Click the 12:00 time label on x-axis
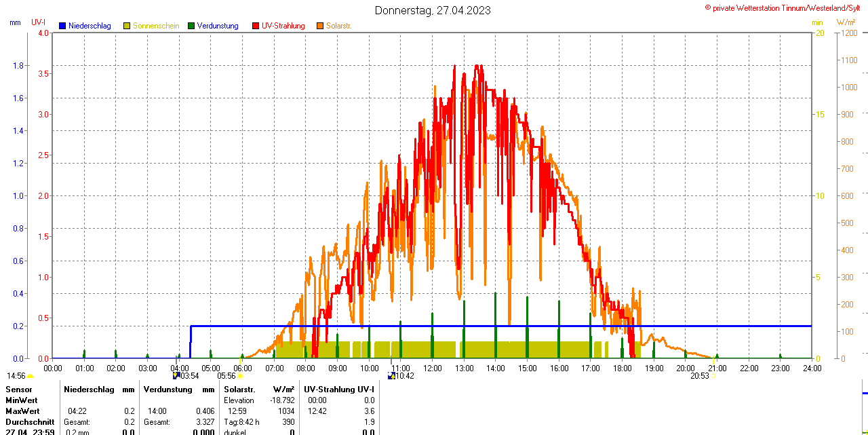Viewport: 868px width, 435px height. pyautogui.click(x=433, y=368)
